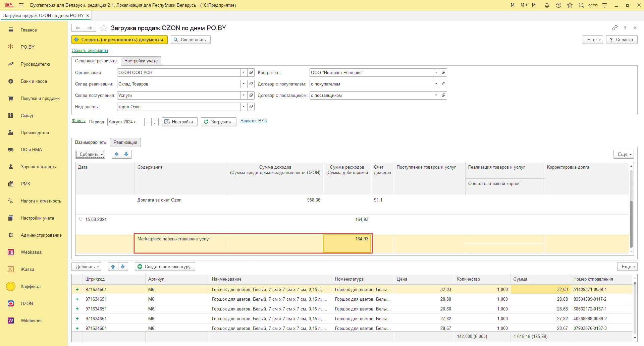Click the M+ calculator memory add icon
Image resolution: width=644 pixels, height=346 pixels.
(x=524, y=5)
